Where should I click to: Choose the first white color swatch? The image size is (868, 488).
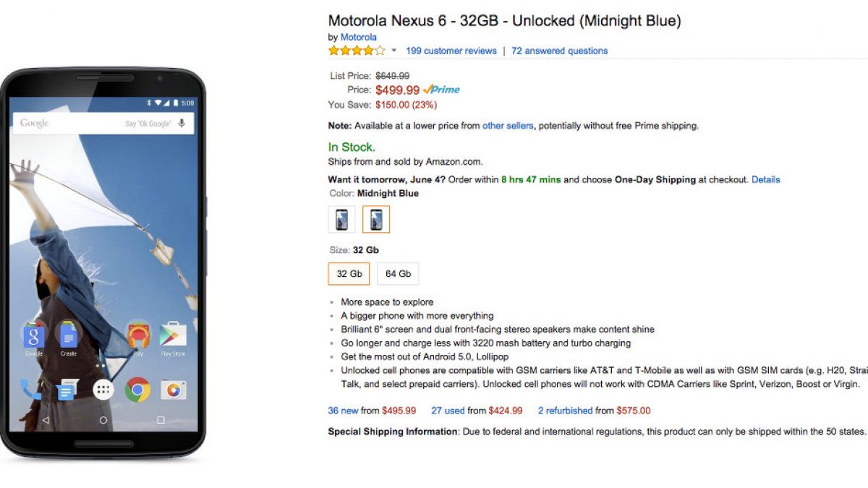(x=341, y=219)
